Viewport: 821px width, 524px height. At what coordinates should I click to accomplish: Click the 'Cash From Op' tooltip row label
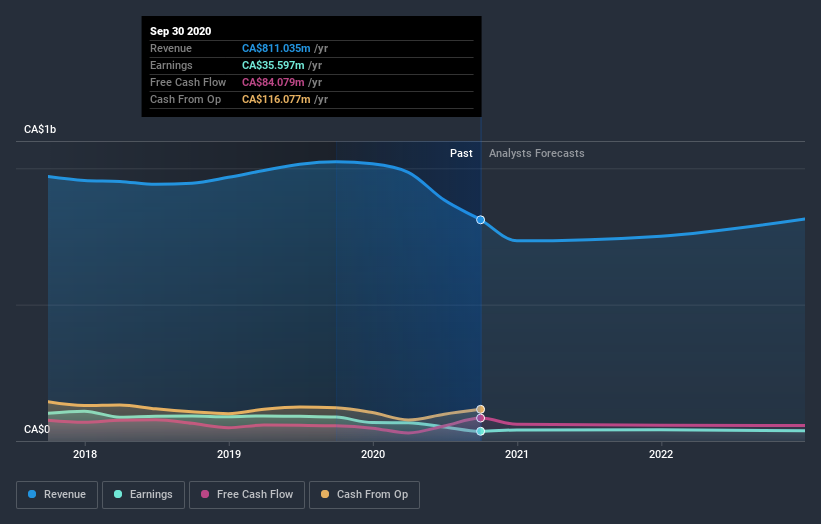point(185,99)
